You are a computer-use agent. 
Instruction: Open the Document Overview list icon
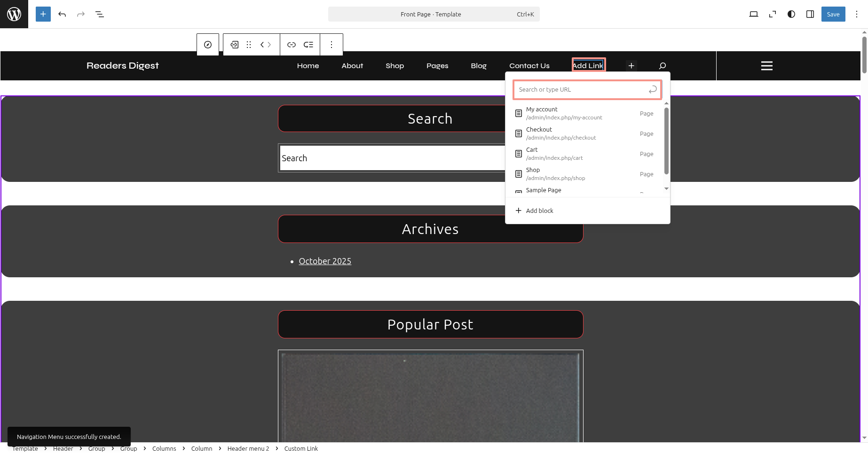(x=100, y=14)
